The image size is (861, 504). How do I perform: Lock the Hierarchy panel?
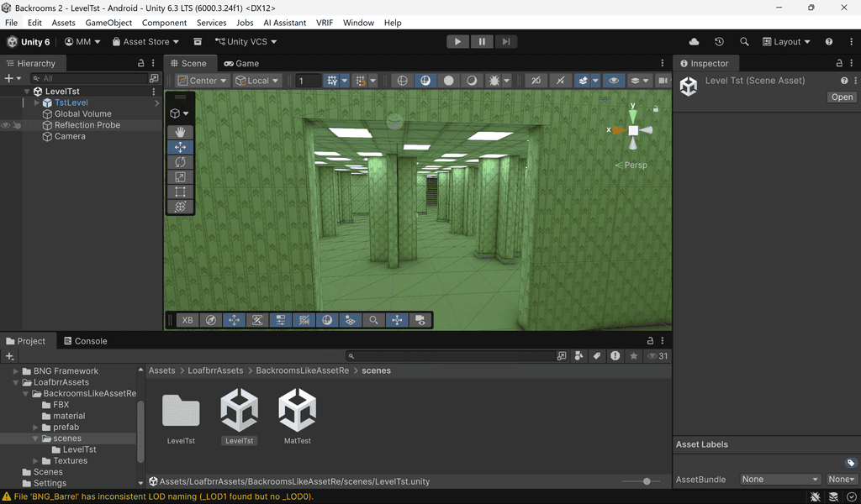click(140, 63)
